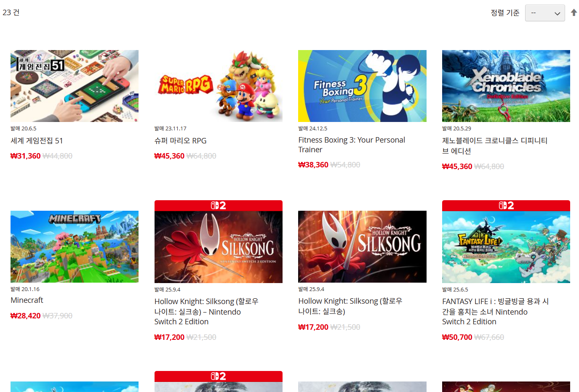Image resolution: width=579 pixels, height=392 pixels.
Task: Click the 세계 게임전집 51 title link
Action: click(x=37, y=140)
